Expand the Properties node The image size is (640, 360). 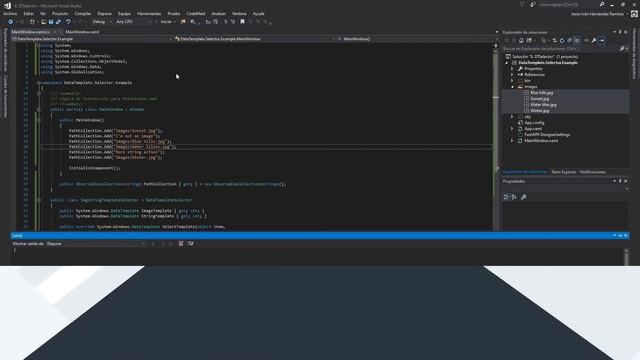tap(513, 69)
